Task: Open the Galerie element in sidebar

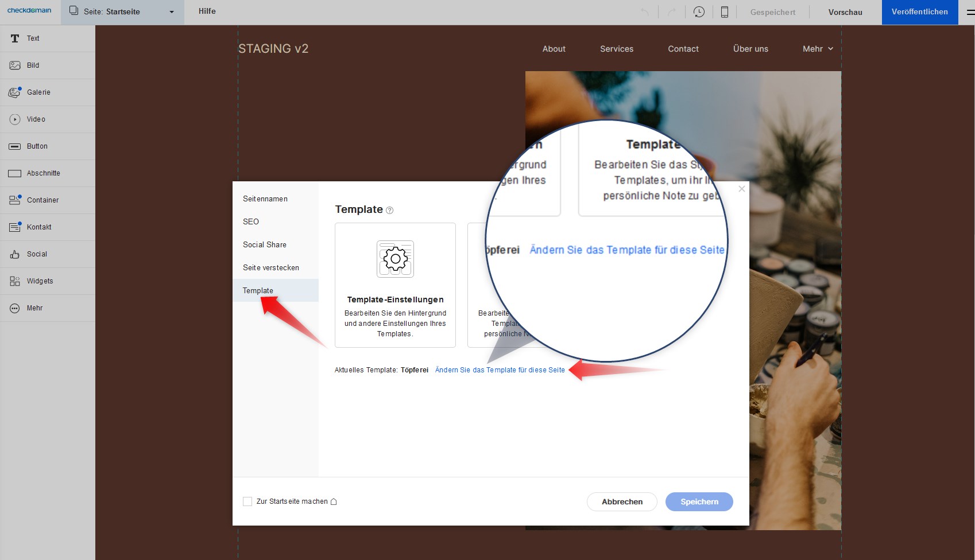Action: [x=15, y=92]
